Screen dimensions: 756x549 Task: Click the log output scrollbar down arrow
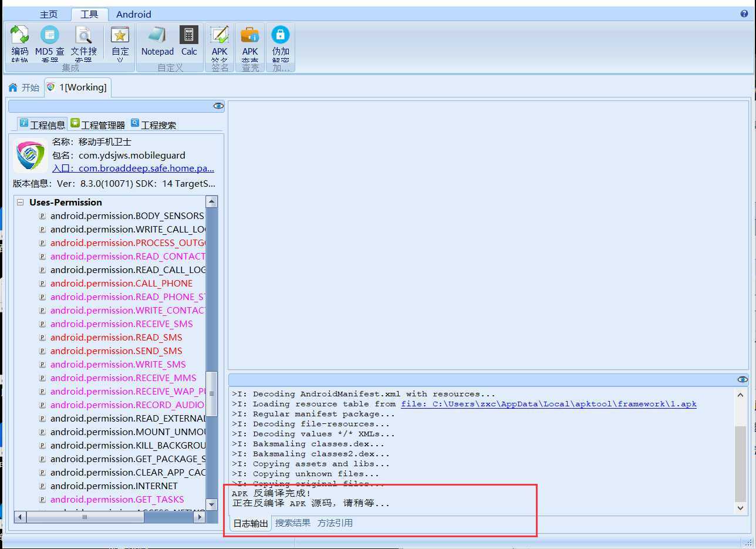740,508
